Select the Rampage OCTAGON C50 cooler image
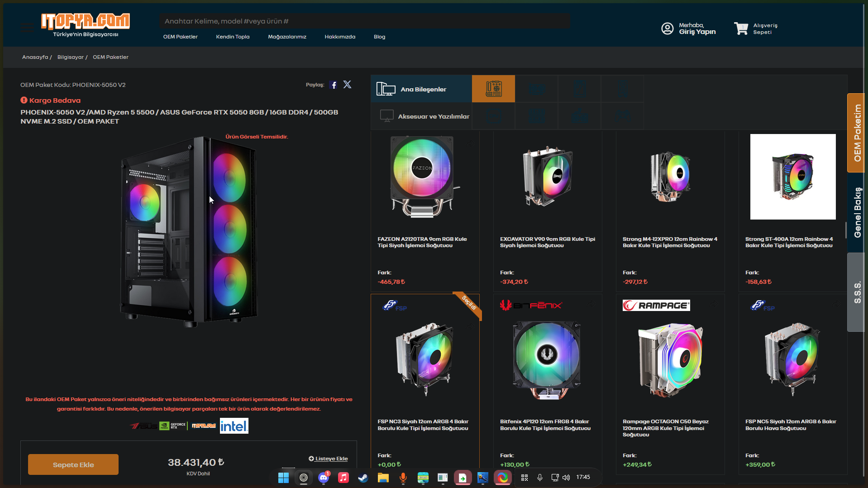 point(670,359)
